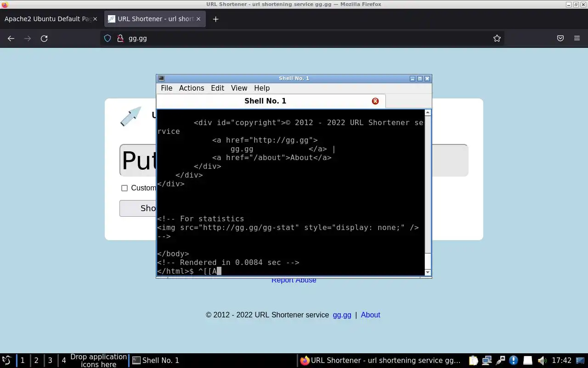Click the '</body>' terminal line
This screenshot has height=368, width=588.
coord(173,254)
